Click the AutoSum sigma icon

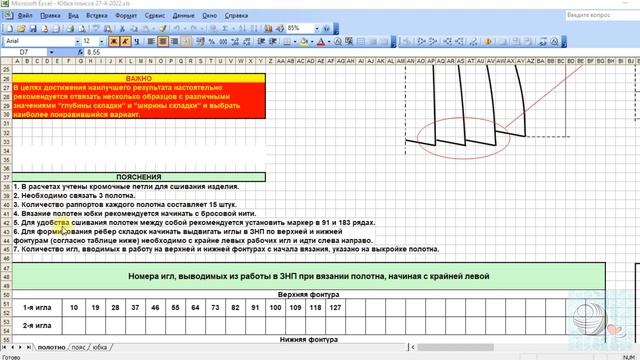tap(225, 29)
